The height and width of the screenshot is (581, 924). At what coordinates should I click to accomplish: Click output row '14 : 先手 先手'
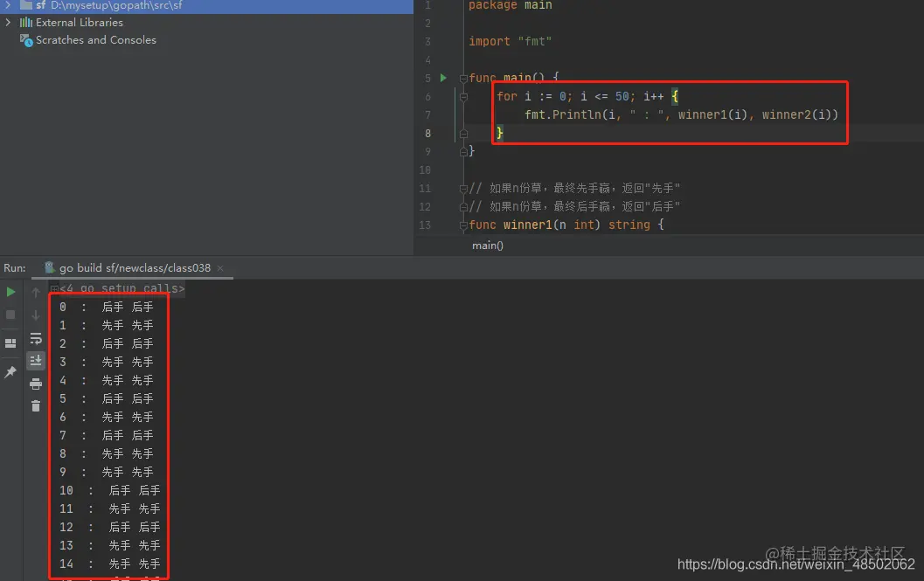109,564
